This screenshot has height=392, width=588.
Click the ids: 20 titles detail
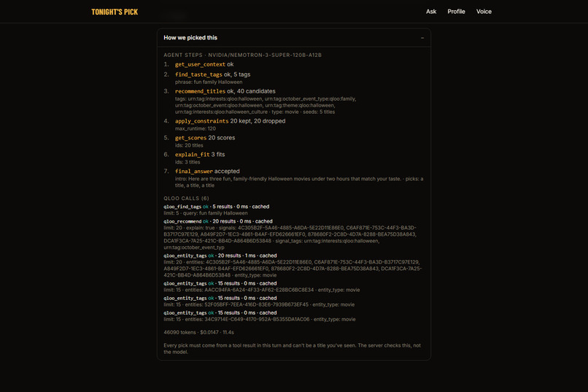(189, 145)
